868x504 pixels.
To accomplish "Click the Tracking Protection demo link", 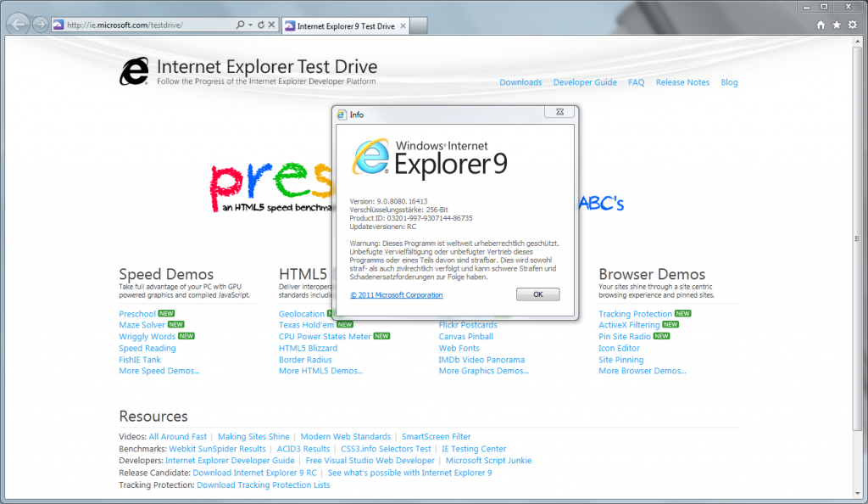I will 635,314.
